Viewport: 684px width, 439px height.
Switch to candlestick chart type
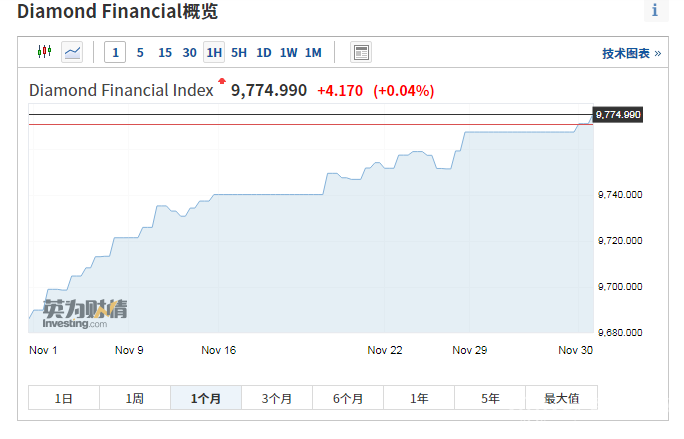44,52
